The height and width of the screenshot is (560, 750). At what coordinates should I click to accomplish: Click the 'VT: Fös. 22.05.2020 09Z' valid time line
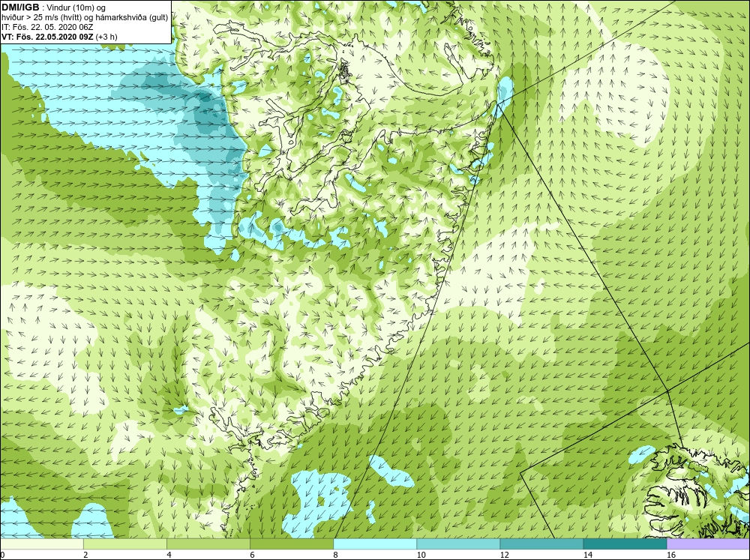48,37
